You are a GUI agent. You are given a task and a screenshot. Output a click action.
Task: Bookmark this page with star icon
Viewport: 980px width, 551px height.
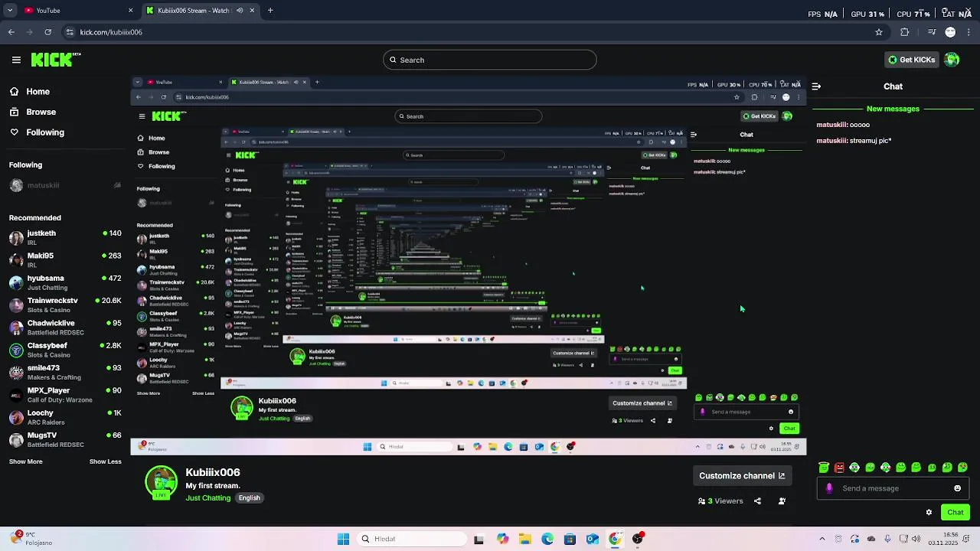(x=879, y=32)
